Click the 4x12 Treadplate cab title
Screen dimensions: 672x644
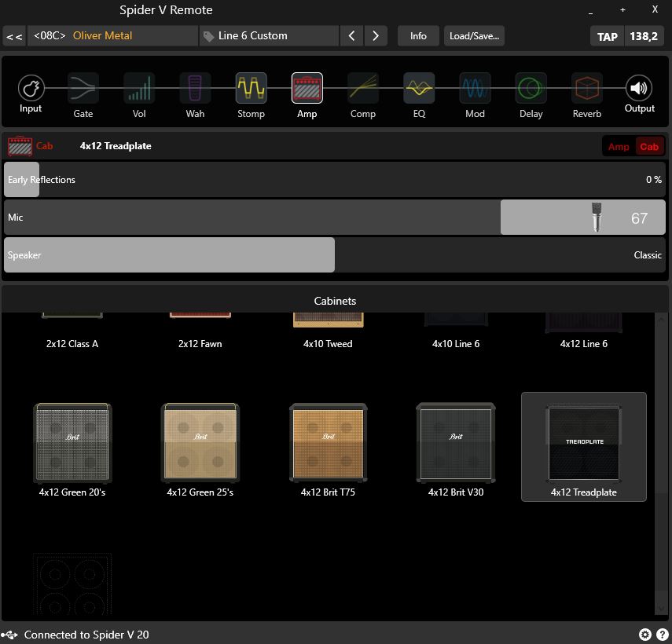click(116, 146)
